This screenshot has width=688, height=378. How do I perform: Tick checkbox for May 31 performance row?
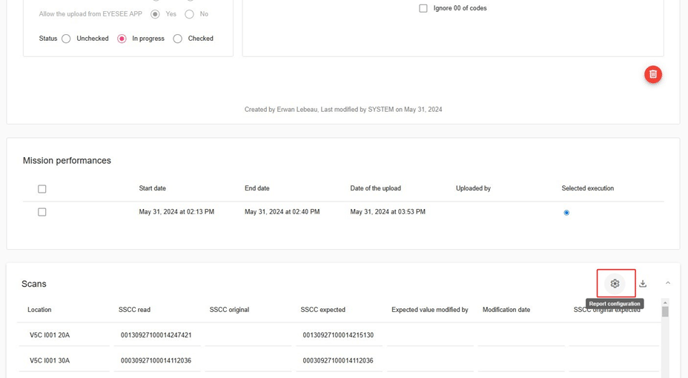click(x=42, y=212)
